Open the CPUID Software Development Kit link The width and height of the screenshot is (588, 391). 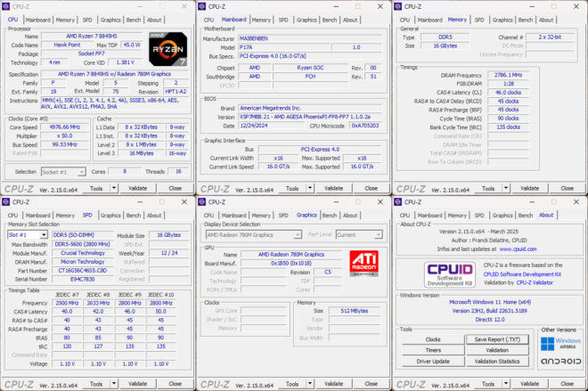522,274
